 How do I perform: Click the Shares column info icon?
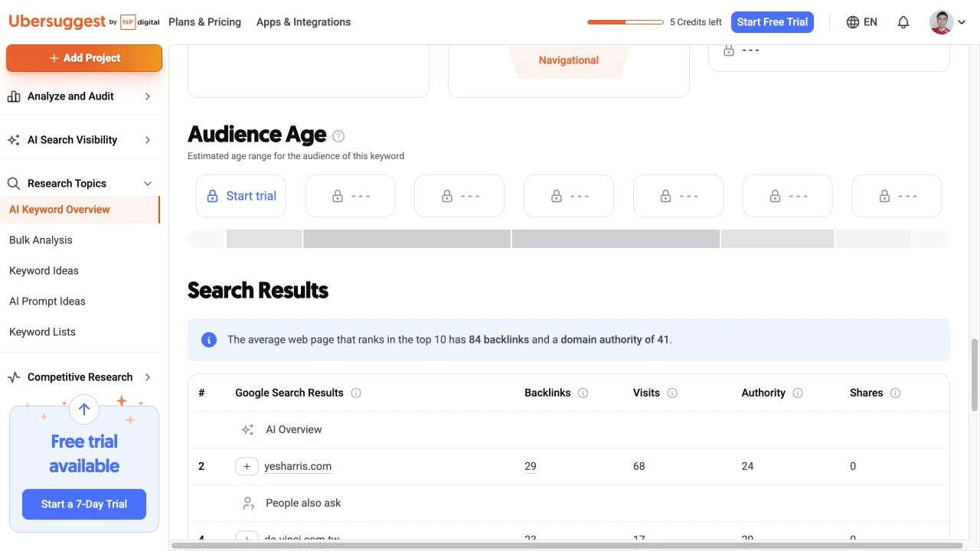895,393
